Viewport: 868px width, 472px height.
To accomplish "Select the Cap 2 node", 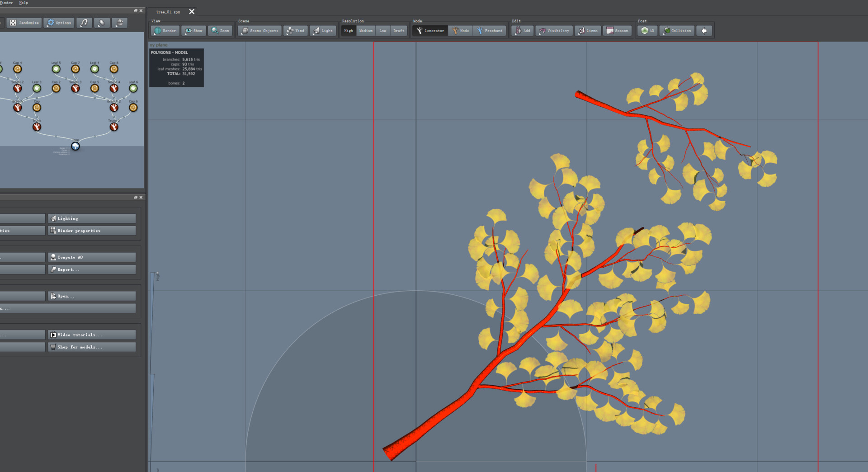I will pyautogui.click(x=56, y=88).
